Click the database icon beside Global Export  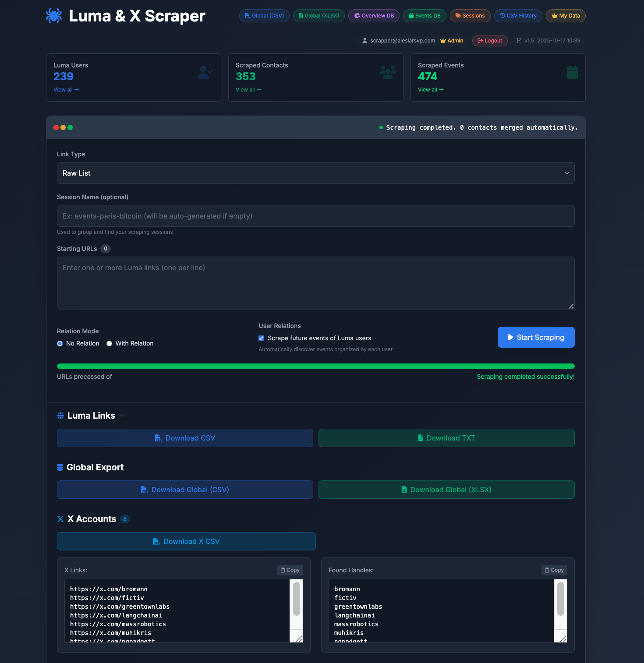[60, 467]
